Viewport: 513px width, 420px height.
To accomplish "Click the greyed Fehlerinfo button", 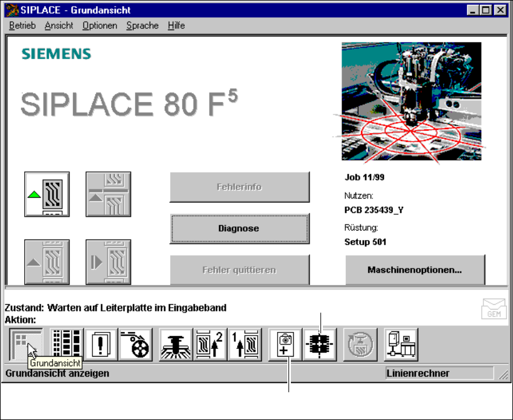I will [240, 187].
